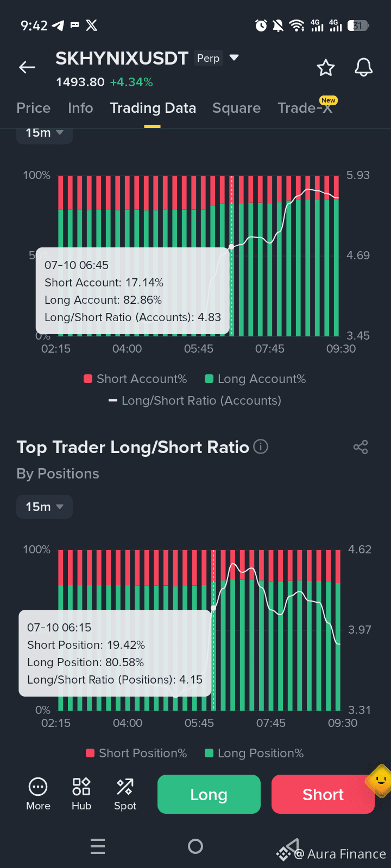Open the 15m interval dropdown under By Positions
This screenshot has width=391, height=868.
pos(45,507)
